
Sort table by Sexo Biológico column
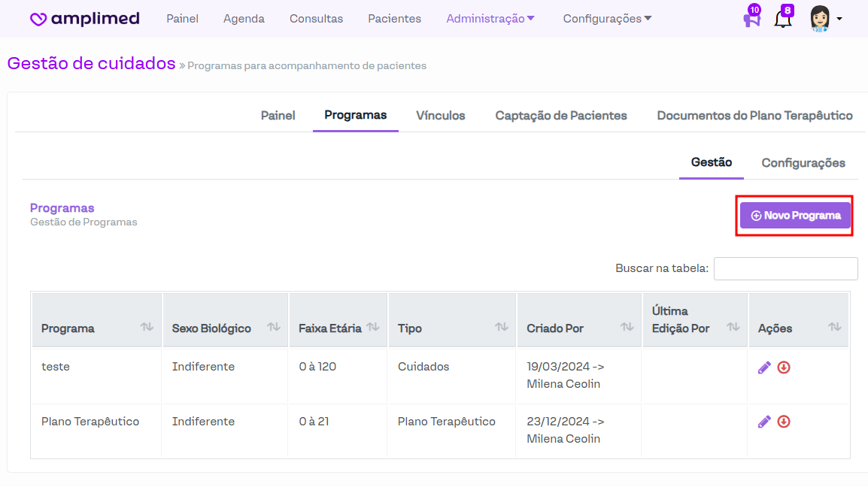tap(274, 327)
